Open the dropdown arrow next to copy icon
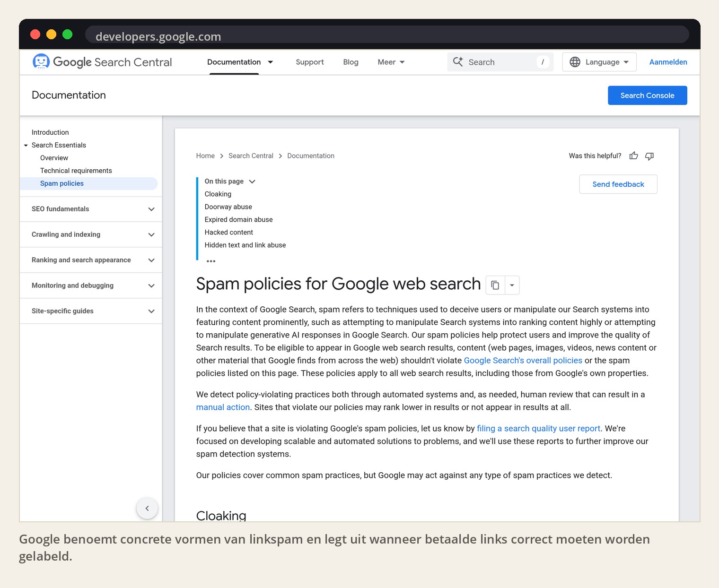 tap(512, 285)
